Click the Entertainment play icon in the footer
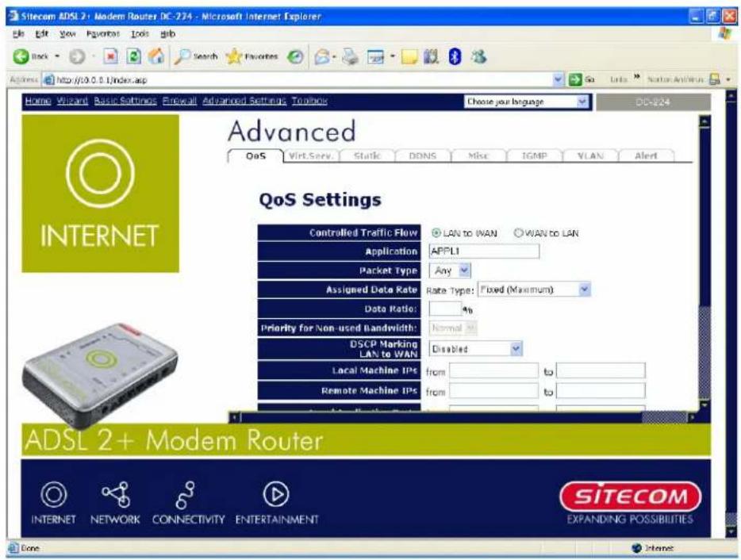 coord(276,494)
